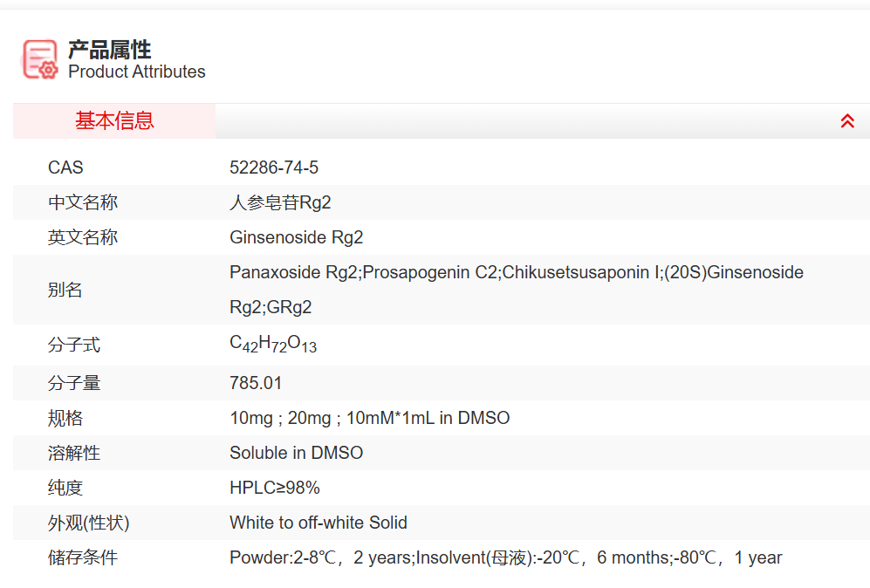Click the 分子式 row label
The width and height of the screenshot is (870, 588).
click(x=74, y=345)
